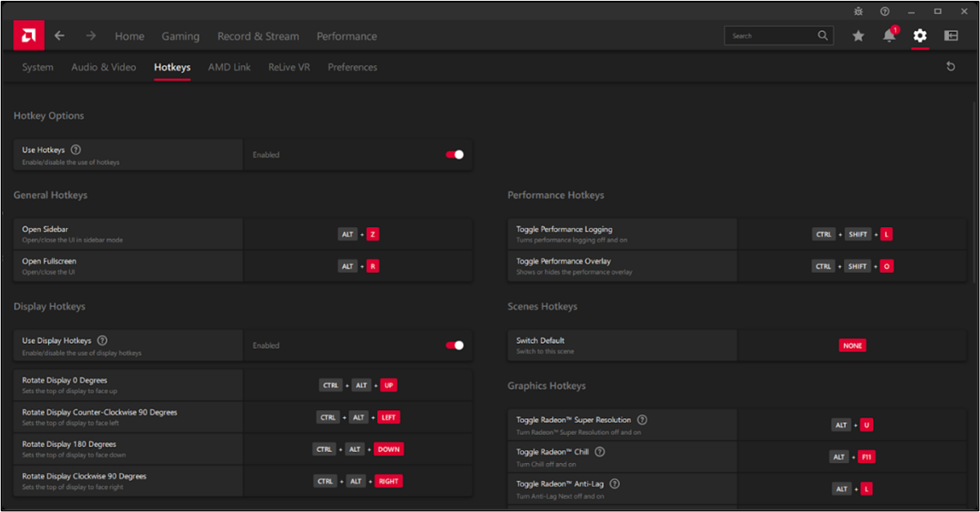Switch to the Preferences sub-tab
Viewport: 980px width, 512px height.
352,67
